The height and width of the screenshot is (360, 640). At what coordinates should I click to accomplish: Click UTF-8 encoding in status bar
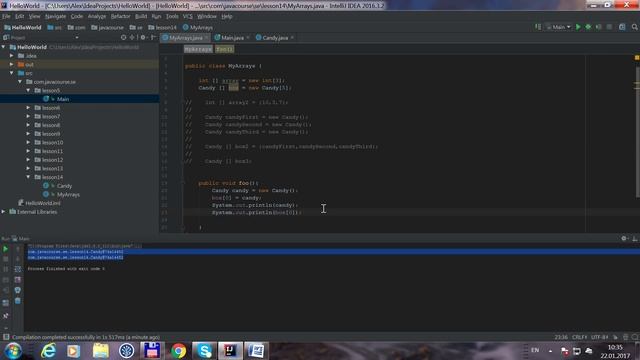pos(600,337)
